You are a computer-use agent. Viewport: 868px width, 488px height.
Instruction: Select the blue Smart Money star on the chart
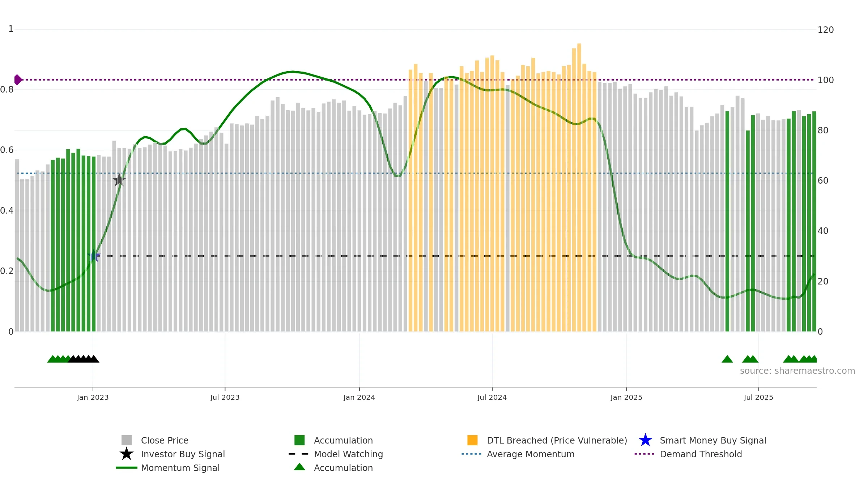pyautogui.click(x=94, y=256)
